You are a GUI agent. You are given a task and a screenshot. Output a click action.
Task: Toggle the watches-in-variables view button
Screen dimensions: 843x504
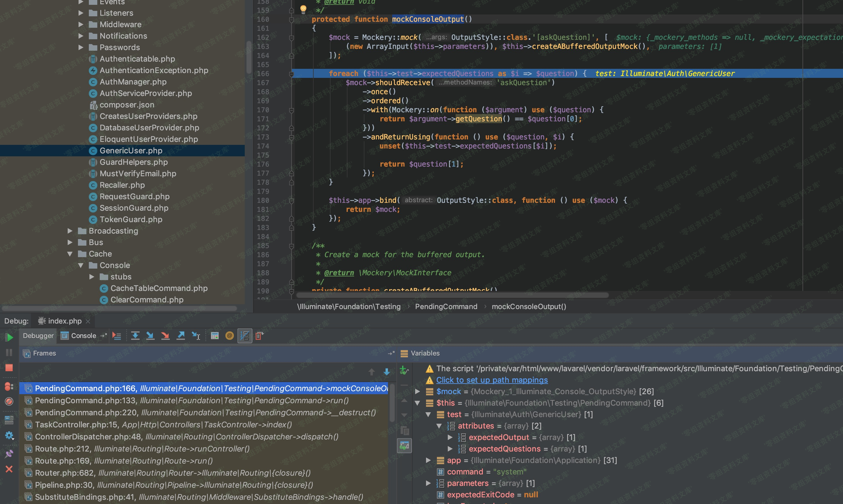(404, 445)
